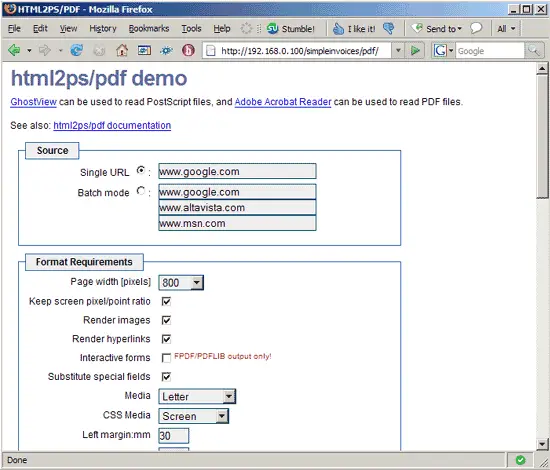Screen dimensions: 550x470
Task: Click the scrollbar down arrow
Action: coord(542,444)
